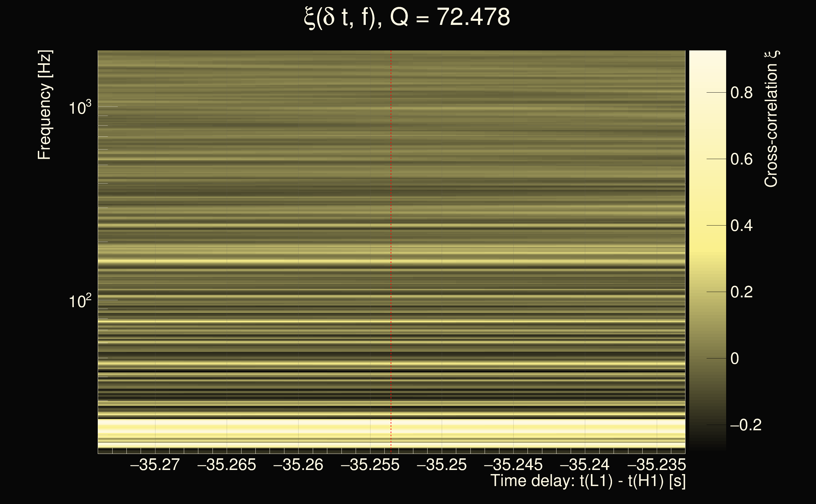Click the Time delay t(L1) - t(H1) axis title

(588, 481)
